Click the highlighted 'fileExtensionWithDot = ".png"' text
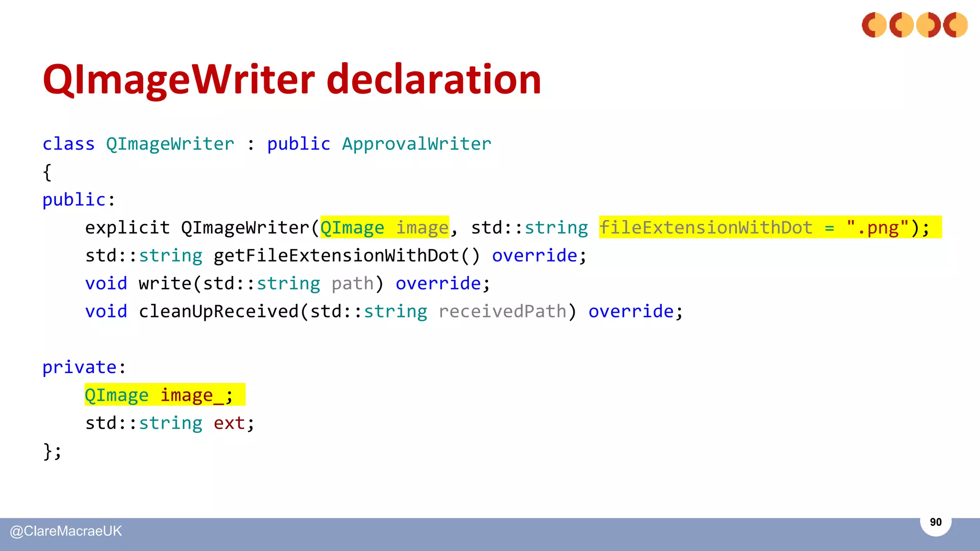 click(x=770, y=227)
